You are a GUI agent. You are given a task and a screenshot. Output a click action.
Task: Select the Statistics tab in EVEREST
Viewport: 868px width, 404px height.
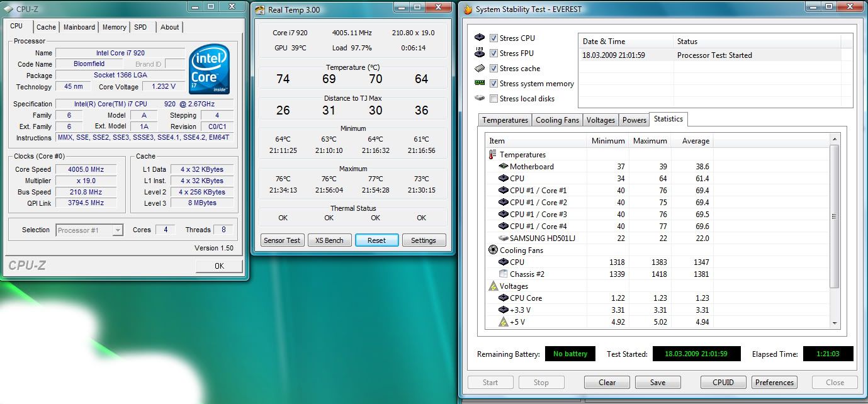coord(668,119)
